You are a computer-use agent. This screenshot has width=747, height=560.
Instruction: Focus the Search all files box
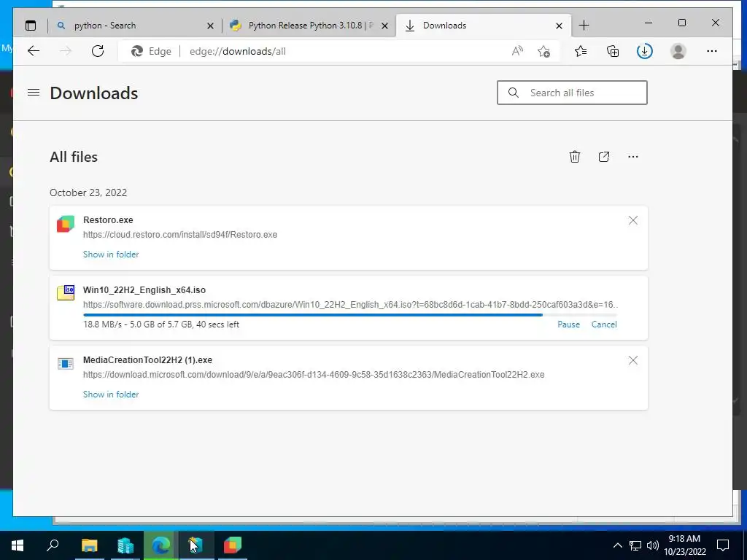[x=572, y=93]
